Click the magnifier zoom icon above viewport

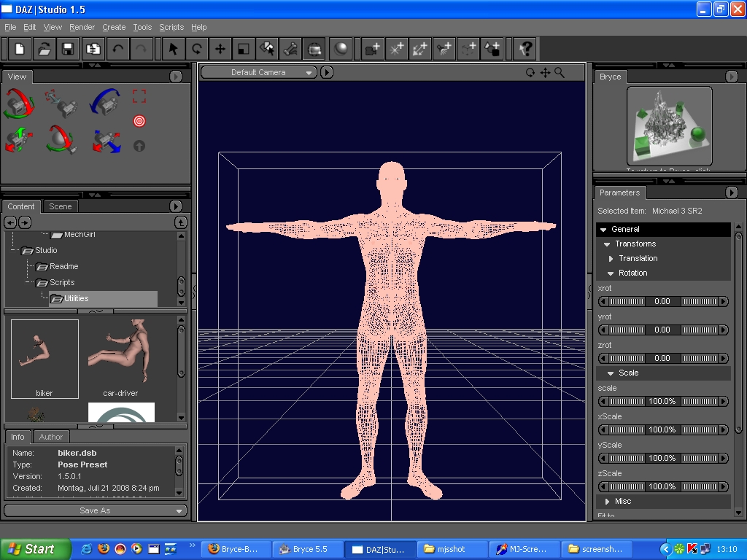point(560,72)
